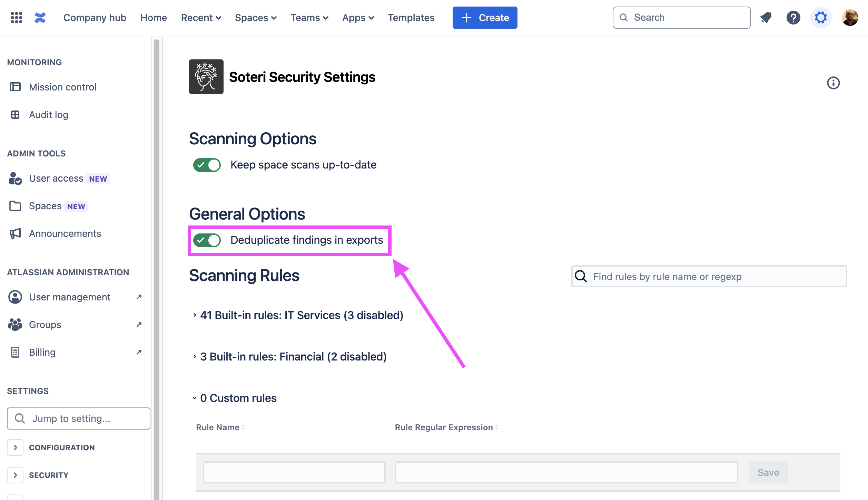Open the app switcher grid icon

(x=17, y=18)
